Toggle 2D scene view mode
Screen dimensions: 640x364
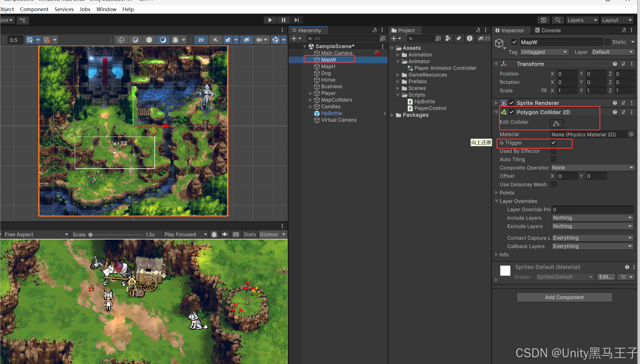click(201, 40)
